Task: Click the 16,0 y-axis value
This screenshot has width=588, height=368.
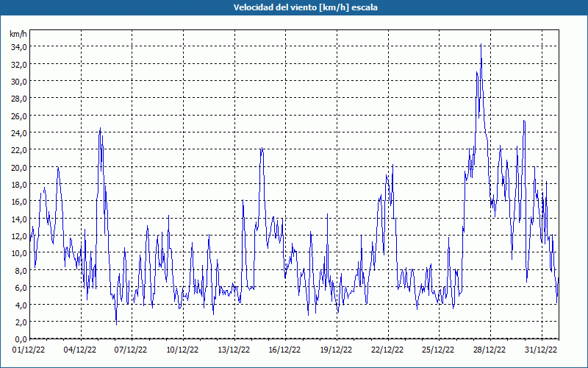Action: coord(20,202)
